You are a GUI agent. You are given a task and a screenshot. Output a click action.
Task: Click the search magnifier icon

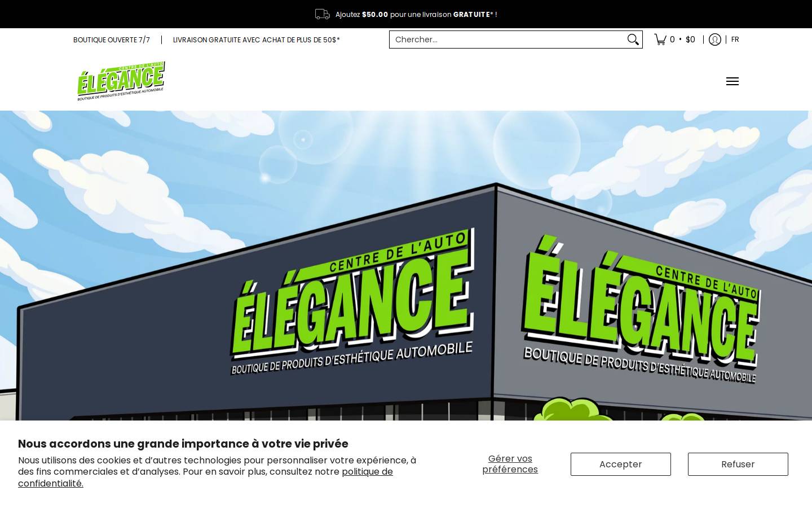(633, 40)
